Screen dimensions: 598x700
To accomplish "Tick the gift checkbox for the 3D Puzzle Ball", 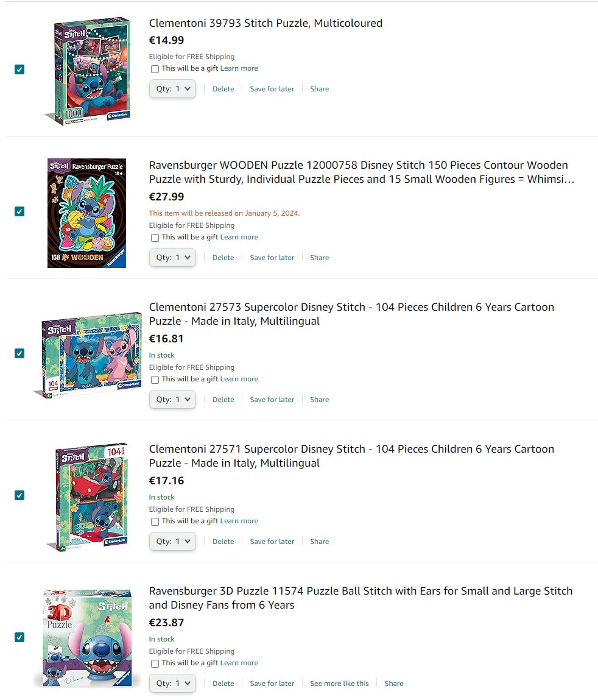I will pyautogui.click(x=155, y=663).
